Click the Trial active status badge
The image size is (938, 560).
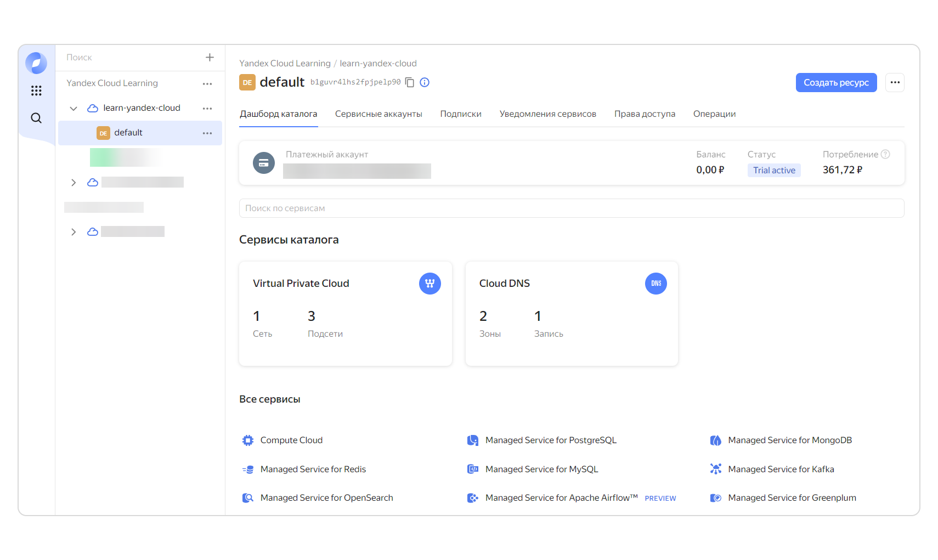[x=774, y=171]
